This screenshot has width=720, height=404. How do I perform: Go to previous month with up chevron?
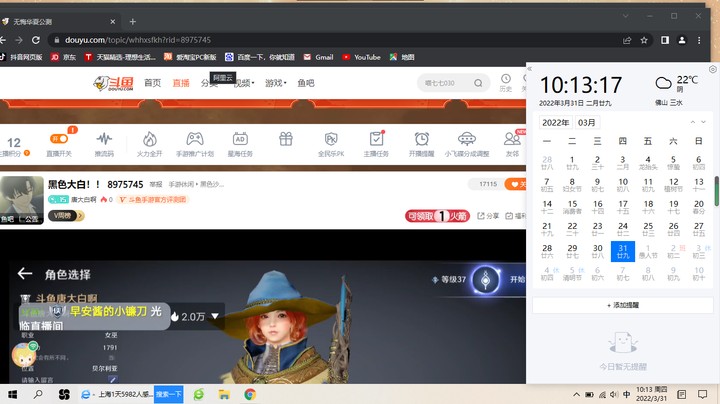692,122
